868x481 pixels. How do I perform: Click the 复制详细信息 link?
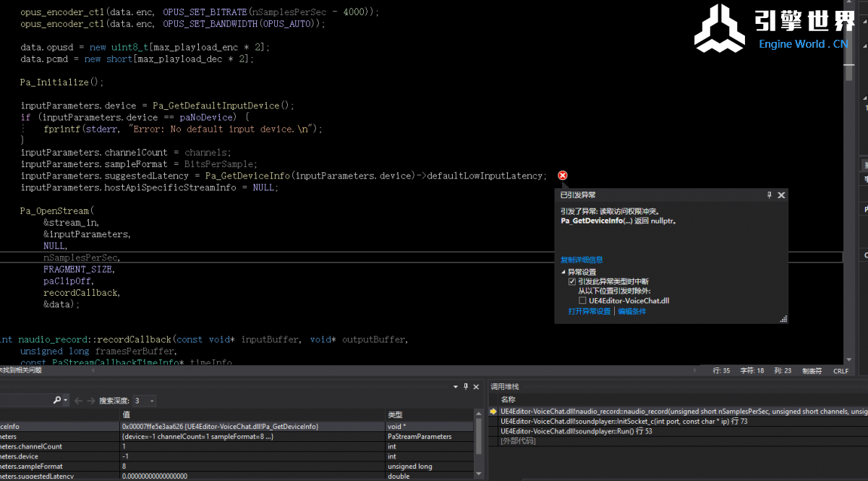pos(582,260)
